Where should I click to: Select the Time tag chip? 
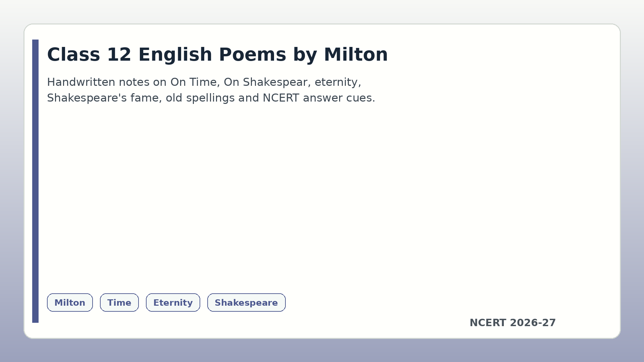119,302
